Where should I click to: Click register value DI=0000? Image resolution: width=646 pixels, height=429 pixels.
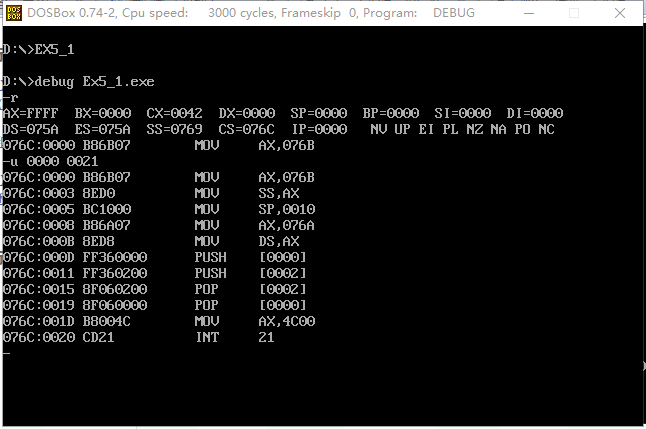pos(535,113)
